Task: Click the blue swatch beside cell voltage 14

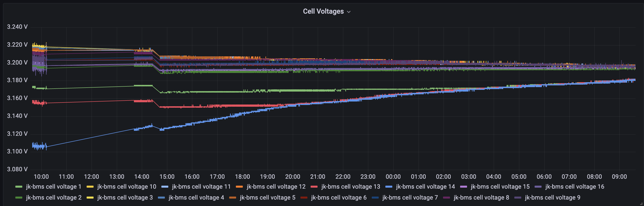Action: pyautogui.click(x=389, y=187)
